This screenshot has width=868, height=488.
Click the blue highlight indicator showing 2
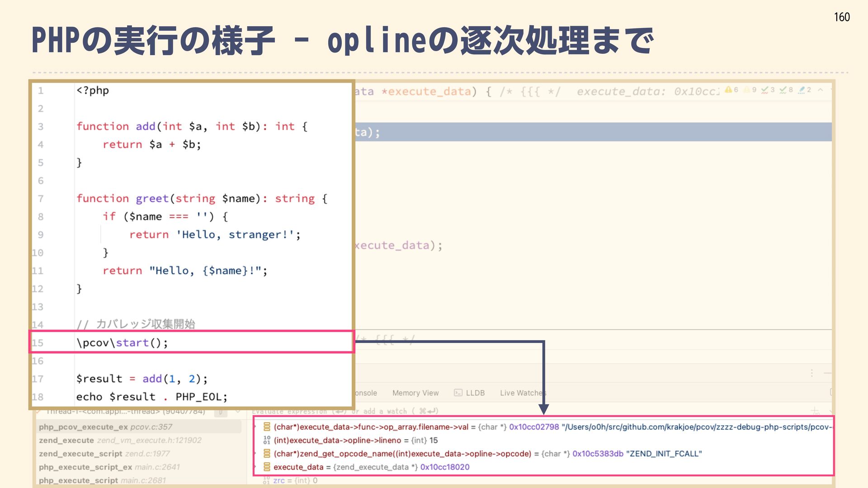click(x=805, y=90)
